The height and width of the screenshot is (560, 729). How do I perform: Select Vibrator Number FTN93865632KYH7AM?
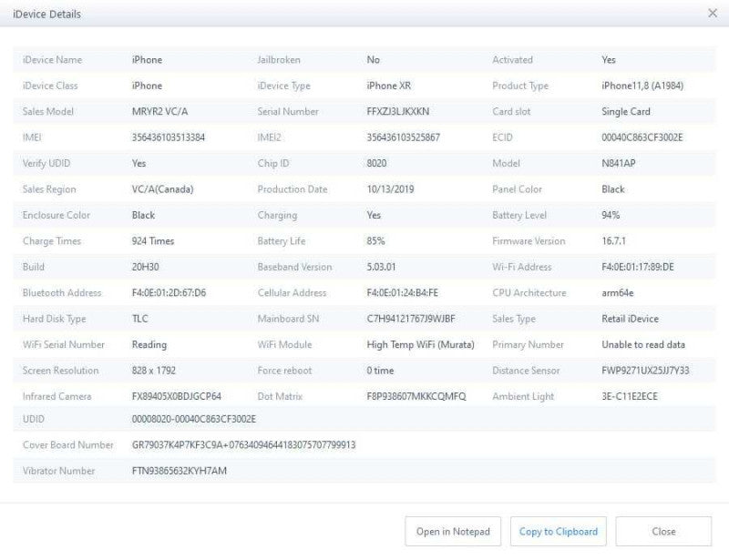[x=180, y=471]
